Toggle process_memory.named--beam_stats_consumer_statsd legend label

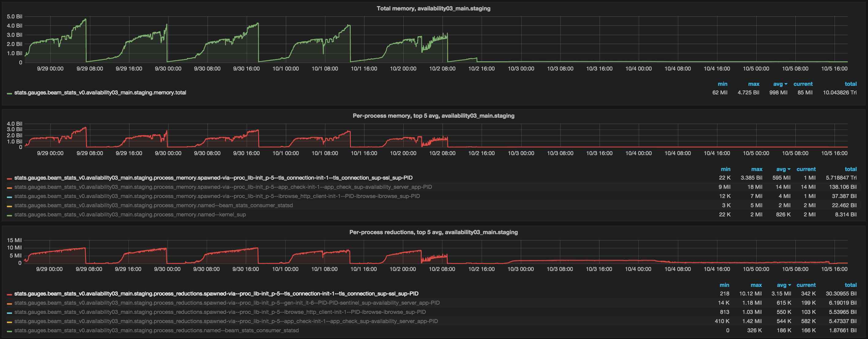point(153,205)
